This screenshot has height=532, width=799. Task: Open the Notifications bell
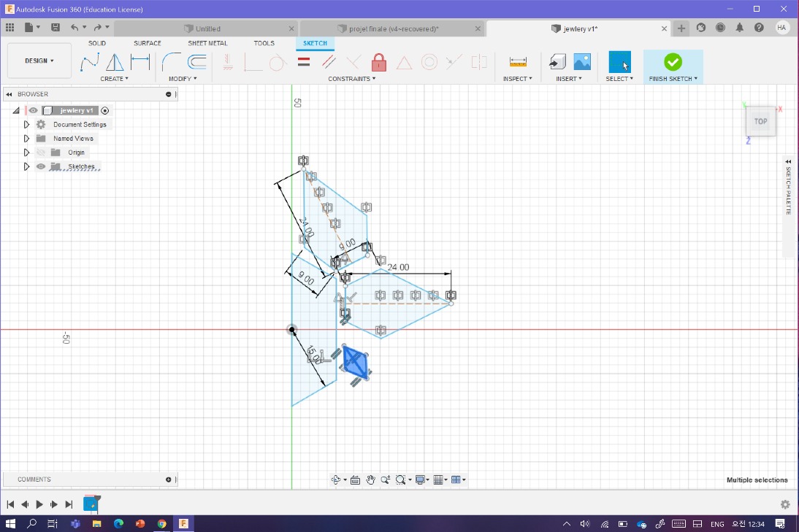(739, 28)
